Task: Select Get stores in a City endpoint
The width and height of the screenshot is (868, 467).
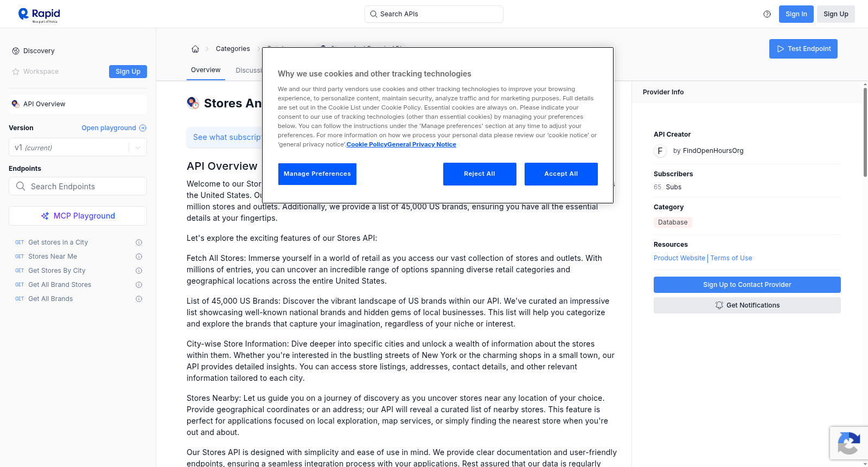Action: (x=58, y=242)
